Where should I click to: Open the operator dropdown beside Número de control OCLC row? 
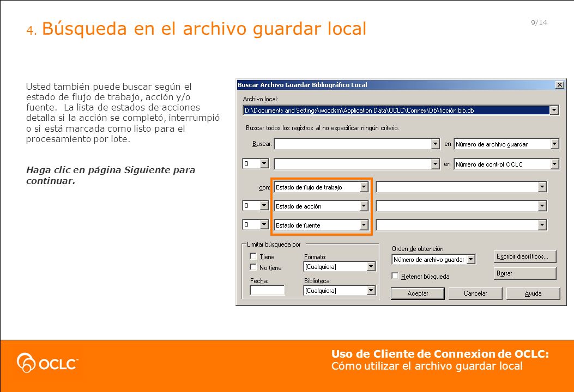[264, 163]
